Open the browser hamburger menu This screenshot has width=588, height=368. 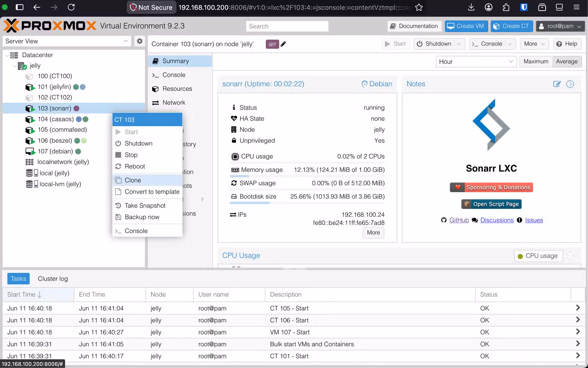click(576, 7)
